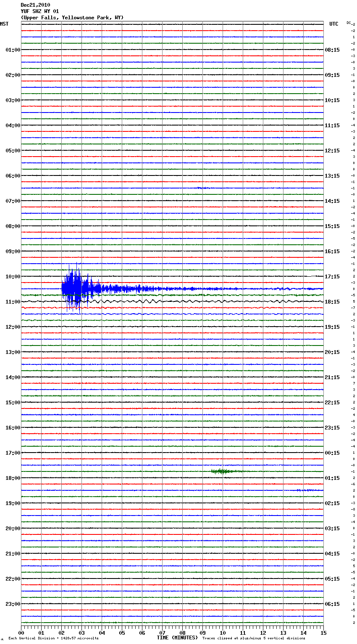357x644 pixels.
Task: Click the traces clipped footnote text
Action: (x=254, y=638)
